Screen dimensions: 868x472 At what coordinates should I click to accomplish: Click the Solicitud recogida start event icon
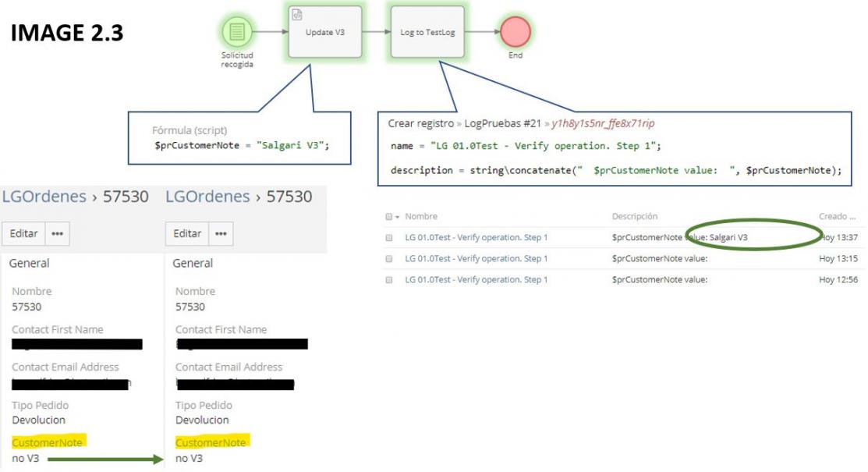pyautogui.click(x=237, y=31)
